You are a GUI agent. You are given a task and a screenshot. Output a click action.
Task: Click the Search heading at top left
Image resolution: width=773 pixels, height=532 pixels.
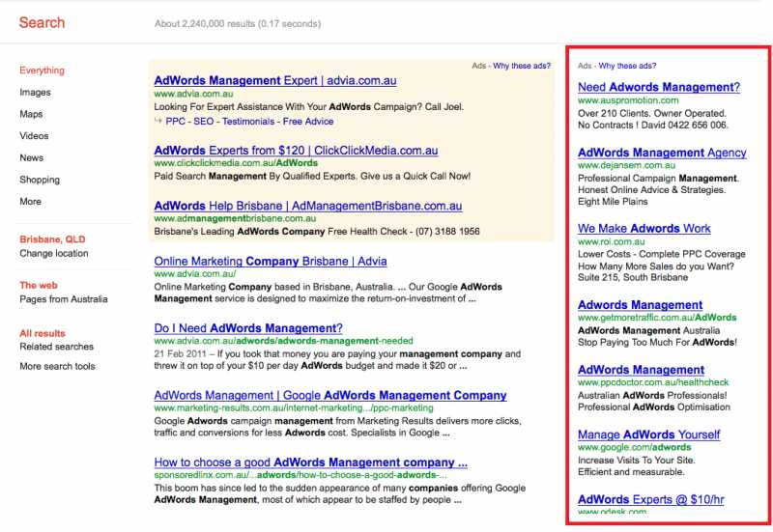coord(42,22)
